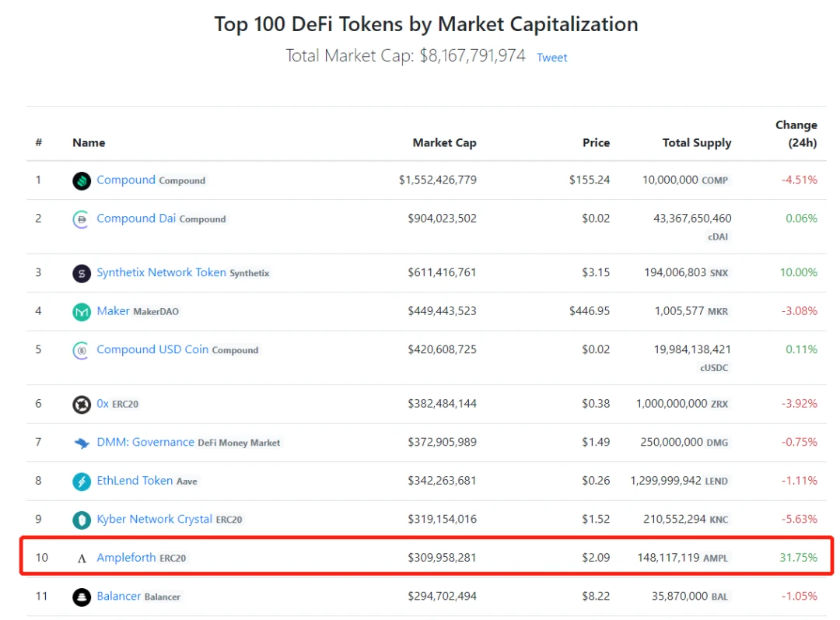Click the EthLend Token logo icon
840x620 pixels.
point(82,482)
